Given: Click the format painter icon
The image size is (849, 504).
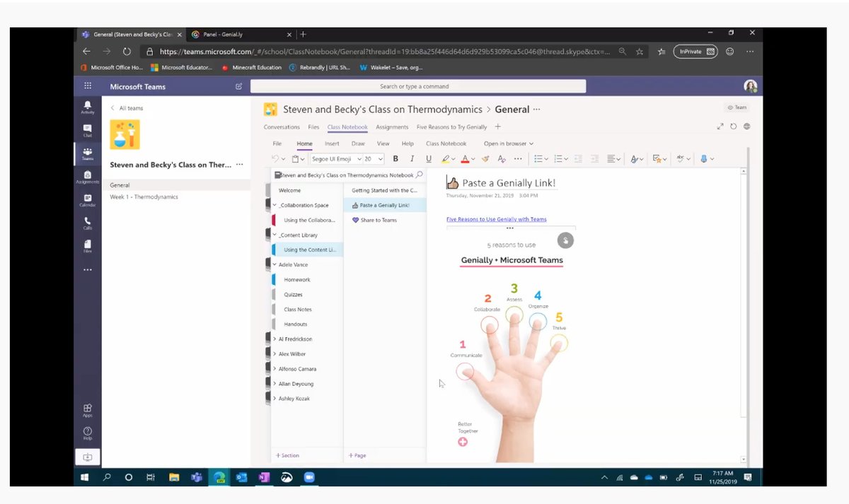Looking at the screenshot, I should tap(484, 159).
